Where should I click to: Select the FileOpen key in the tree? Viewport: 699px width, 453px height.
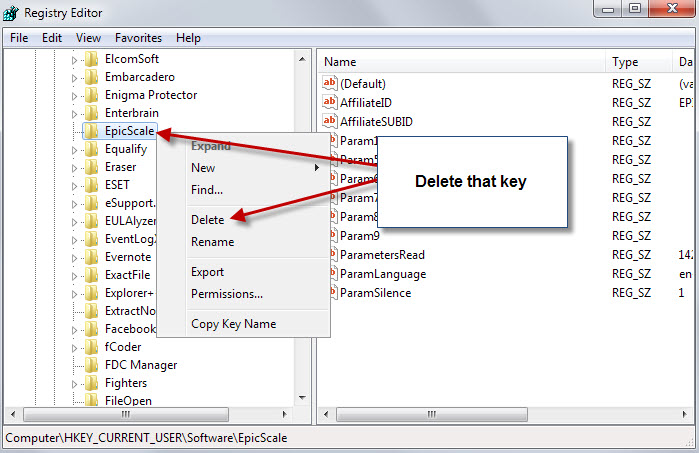128,400
